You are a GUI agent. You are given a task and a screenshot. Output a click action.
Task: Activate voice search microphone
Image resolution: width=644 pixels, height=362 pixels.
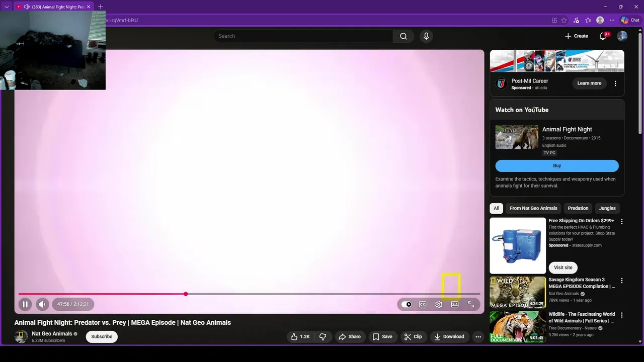426,36
